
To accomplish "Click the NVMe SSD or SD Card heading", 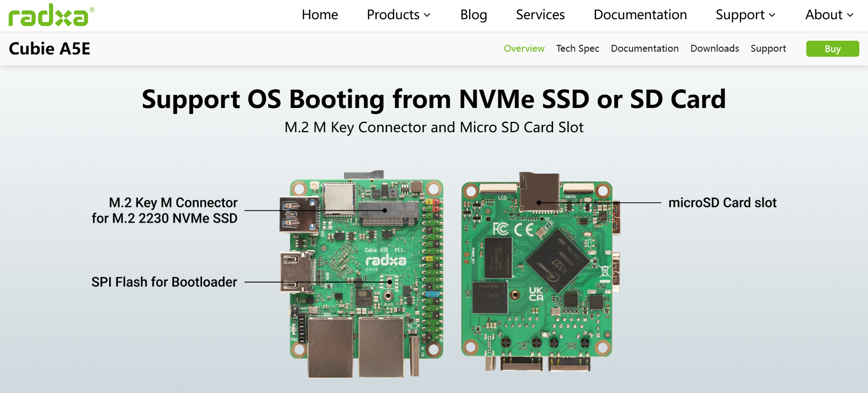I will 434,99.
